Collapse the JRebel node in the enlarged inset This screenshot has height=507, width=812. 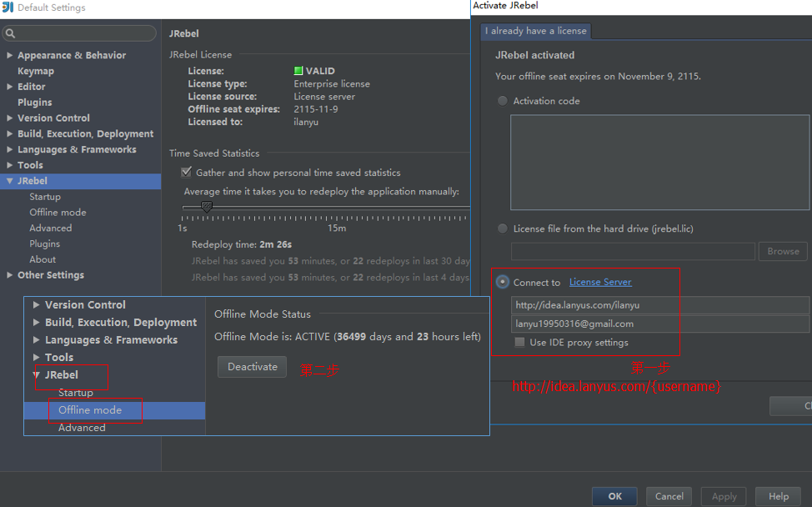36,374
